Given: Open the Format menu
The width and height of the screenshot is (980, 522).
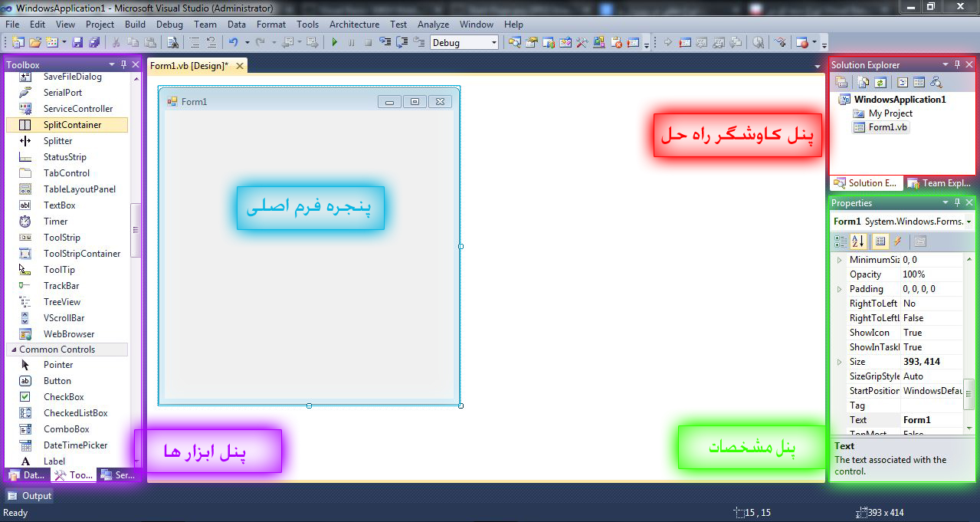Looking at the screenshot, I should [x=271, y=25].
